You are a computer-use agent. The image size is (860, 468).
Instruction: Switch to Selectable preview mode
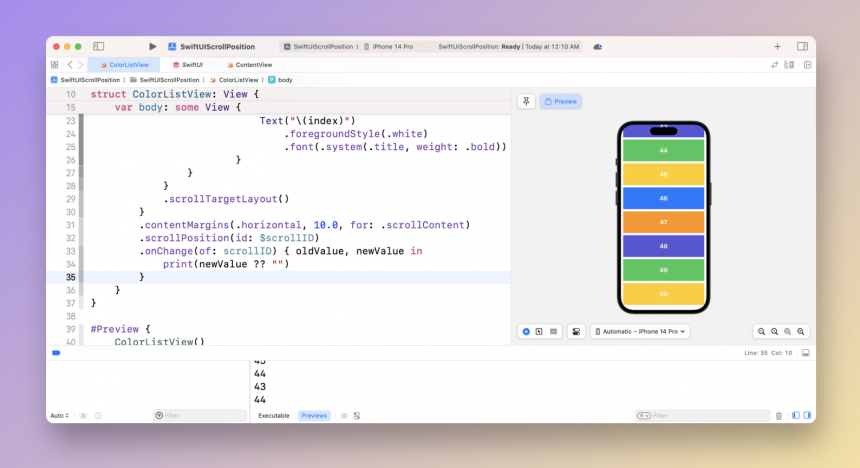point(539,331)
